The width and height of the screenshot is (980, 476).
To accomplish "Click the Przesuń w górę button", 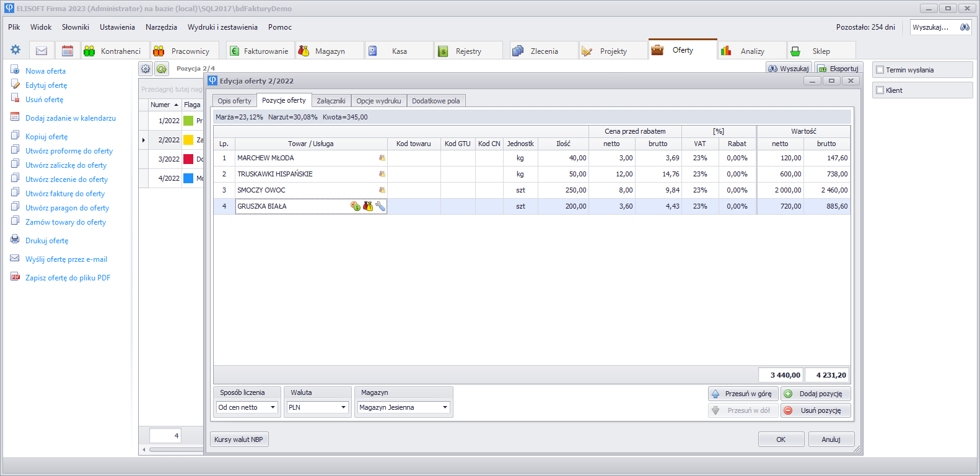I will point(743,394).
